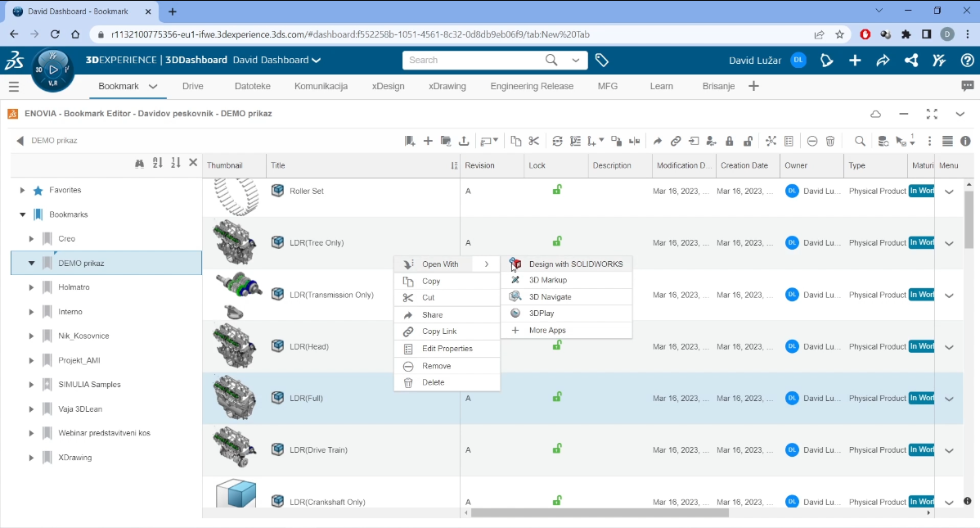Open the xDesign tab
Screen dimensions: 980x528
388,85
